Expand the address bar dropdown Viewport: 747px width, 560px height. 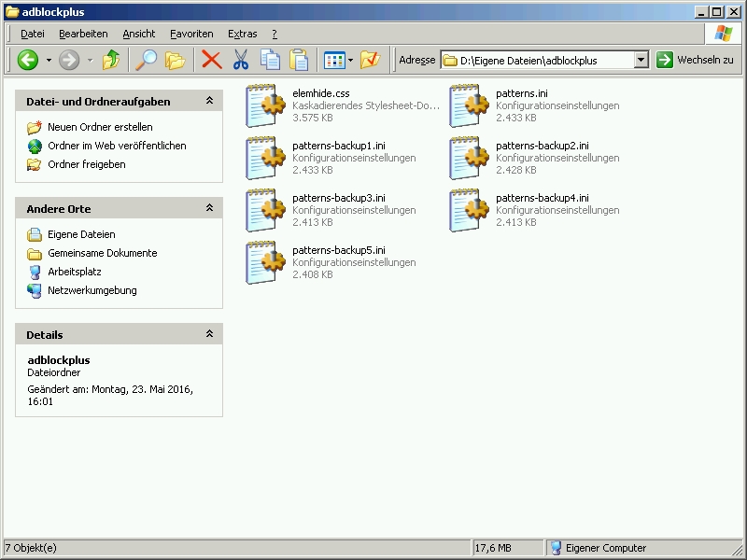point(641,60)
